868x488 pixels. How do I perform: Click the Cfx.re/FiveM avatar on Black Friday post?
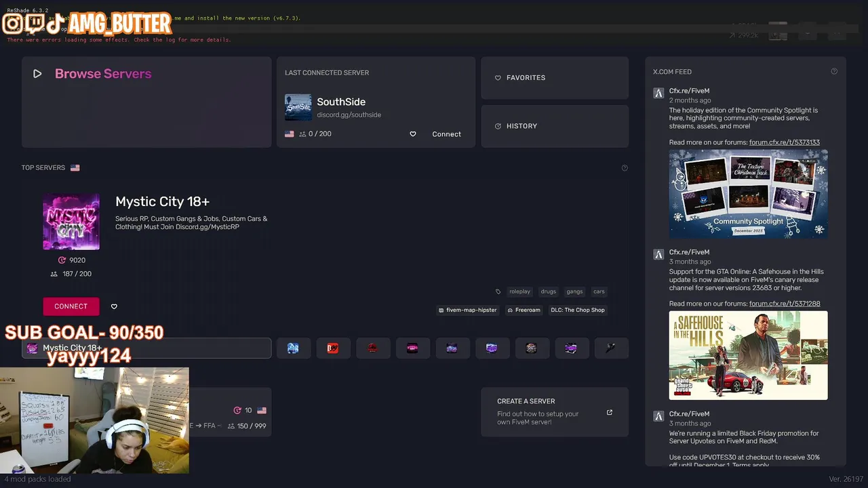658,416
